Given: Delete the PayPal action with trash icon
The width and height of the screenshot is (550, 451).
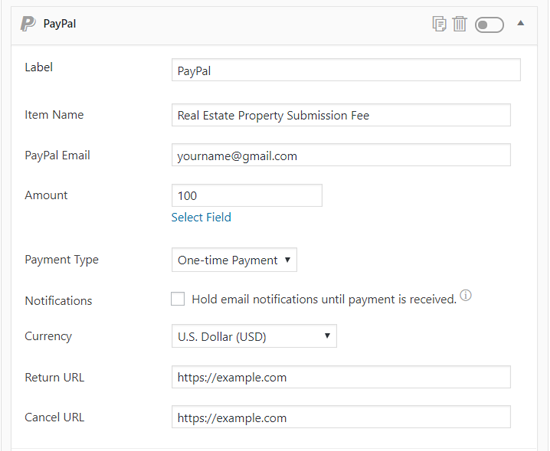Looking at the screenshot, I should (460, 24).
